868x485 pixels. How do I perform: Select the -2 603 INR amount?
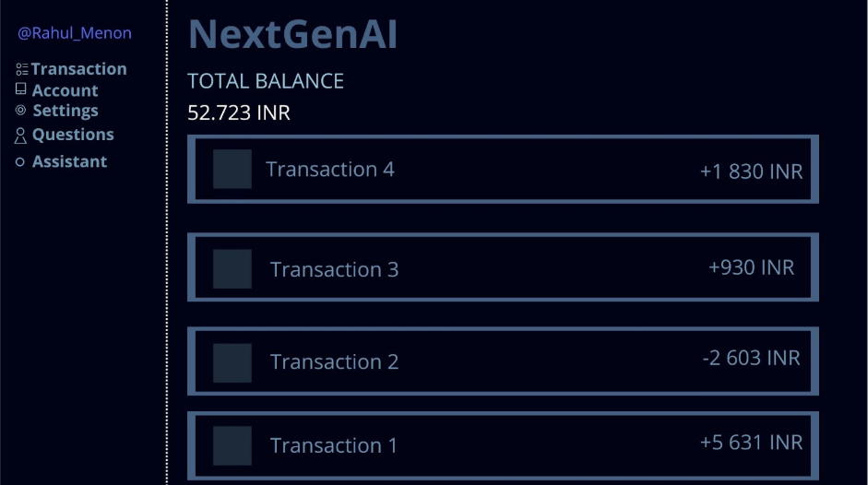751,359
